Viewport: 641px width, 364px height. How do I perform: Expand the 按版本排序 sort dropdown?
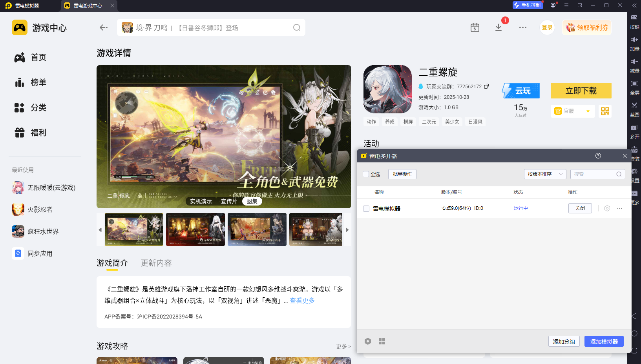(545, 174)
